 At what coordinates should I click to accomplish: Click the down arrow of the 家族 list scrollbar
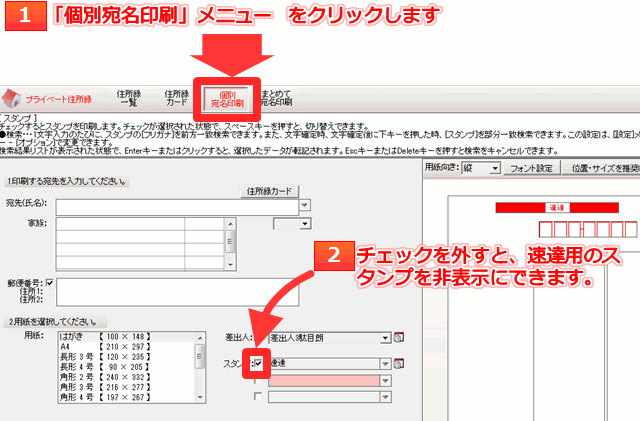click(x=230, y=265)
